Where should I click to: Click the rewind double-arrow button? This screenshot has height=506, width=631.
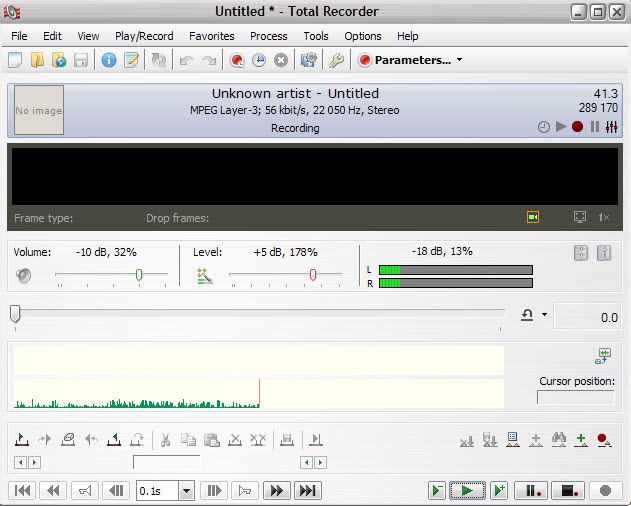[53, 491]
